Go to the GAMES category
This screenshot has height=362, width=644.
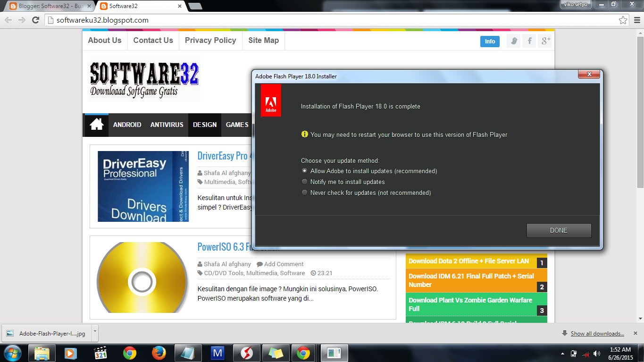click(237, 125)
